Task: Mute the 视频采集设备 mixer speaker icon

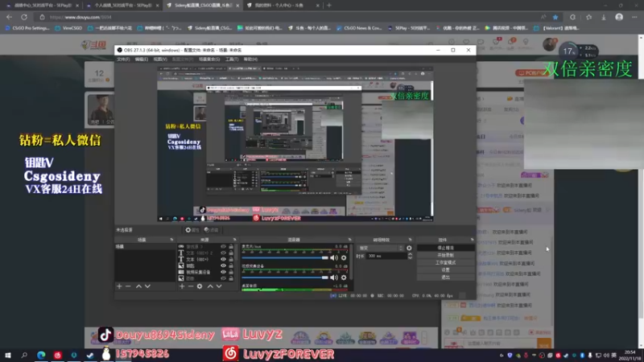Action: pos(334,278)
